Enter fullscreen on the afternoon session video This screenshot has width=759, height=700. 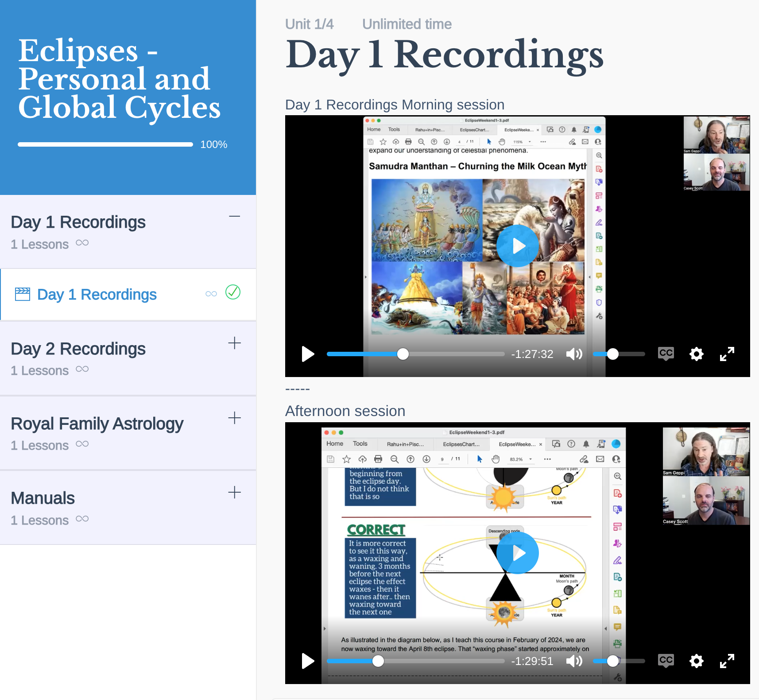(x=727, y=661)
